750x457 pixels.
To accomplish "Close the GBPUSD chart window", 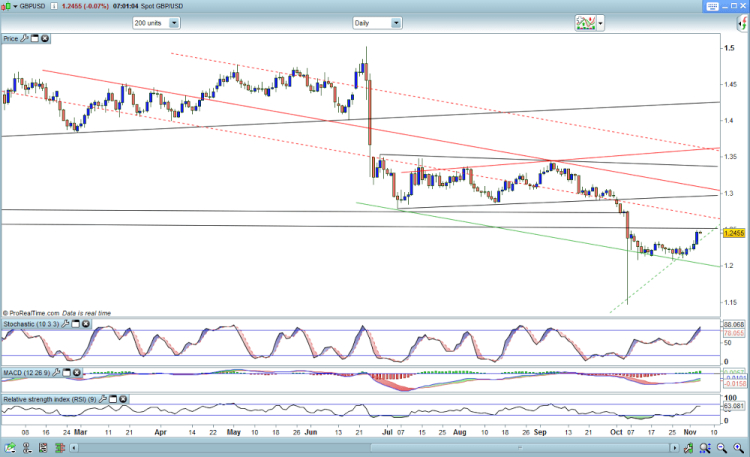I will click(x=743, y=6).
